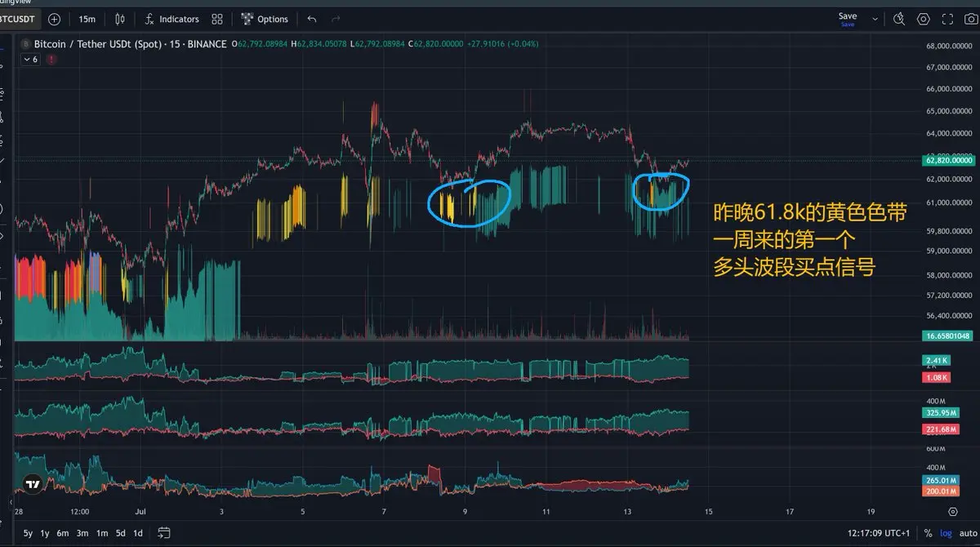This screenshot has width=980, height=547.
Task: Click the current price label 62,820.00000
Action: (x=951, y=161)
